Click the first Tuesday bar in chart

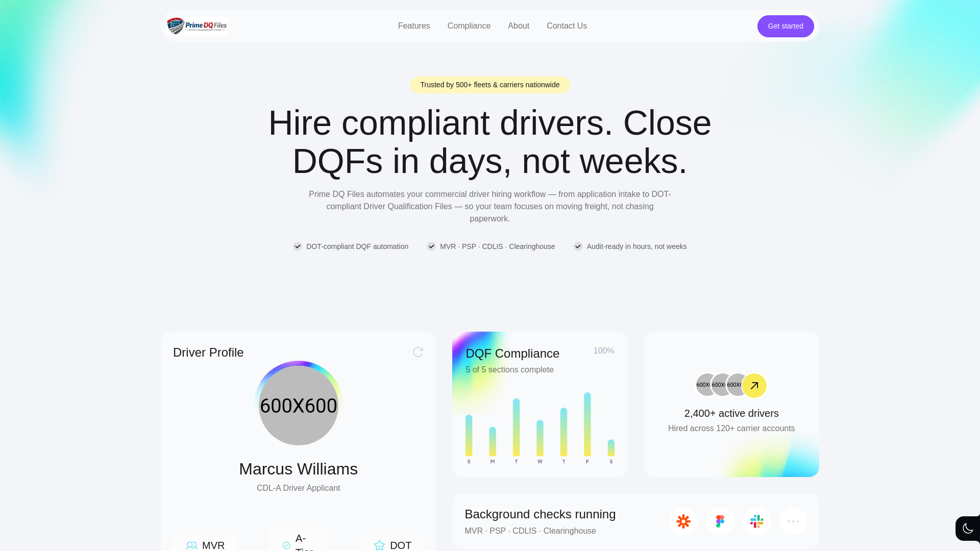516,428
